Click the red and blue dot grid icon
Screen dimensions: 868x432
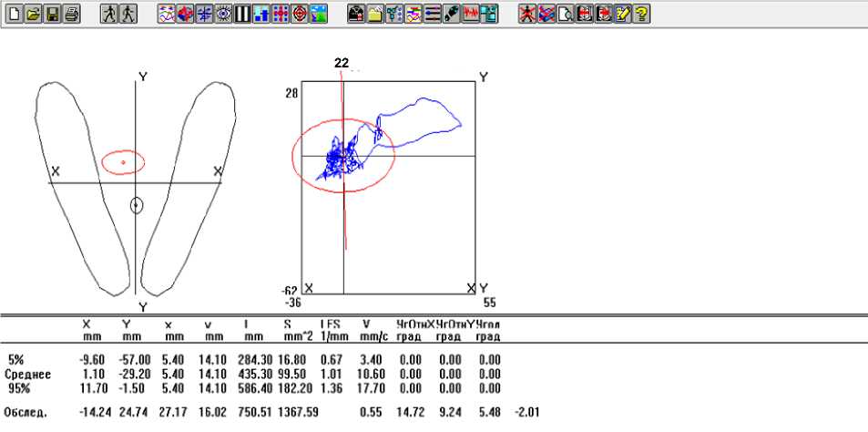(281, 14)
